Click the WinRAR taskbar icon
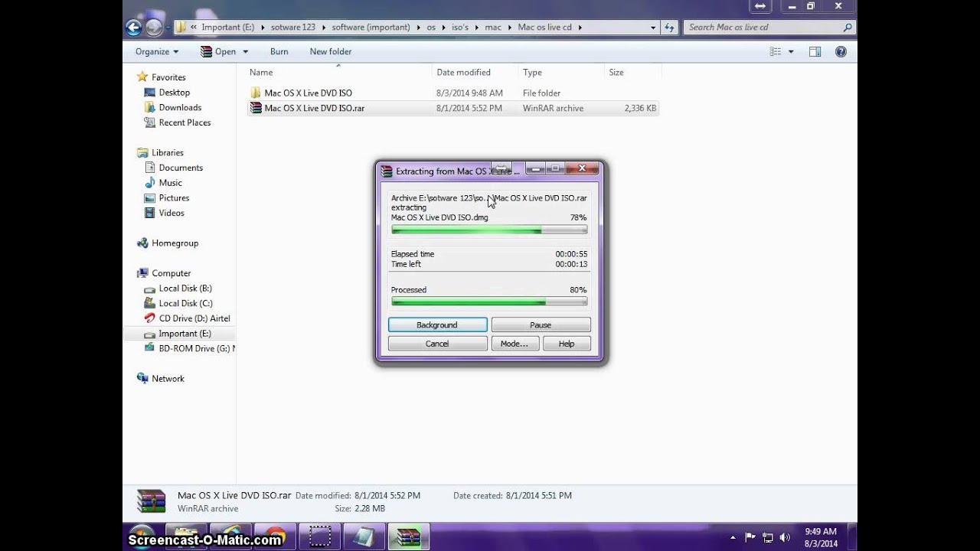 [x=408, y=536]
